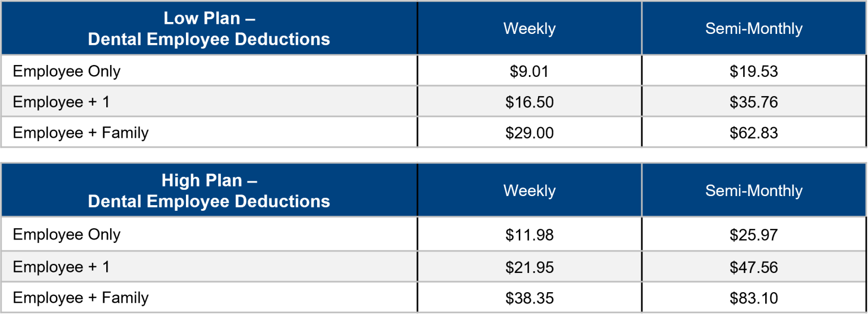This screenshot has height=317, width=868.
Task: Click the $35.76 semi-monthly deduction cell
Action: tap(754, 102)
